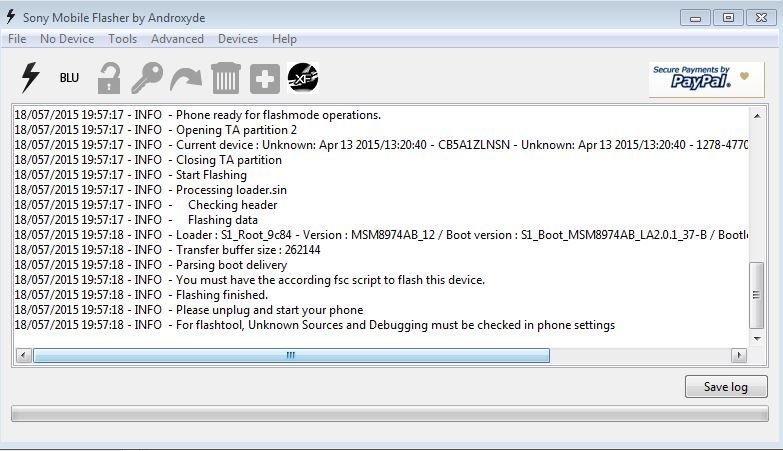The height and width of the screenshot is (451, 783).
Task: Click the 'Start Flashing' log line
Action: [x=130, y=175]
